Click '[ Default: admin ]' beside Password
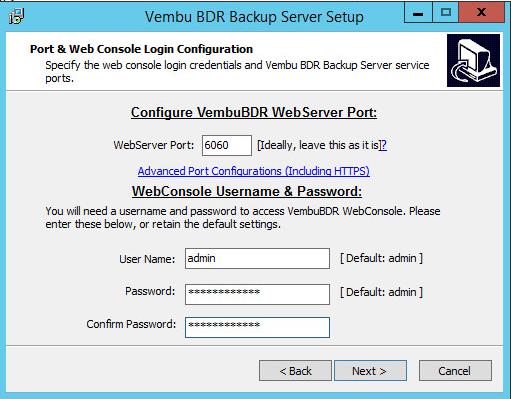This screenshot has height=399, width=511. tap(381, 292)
